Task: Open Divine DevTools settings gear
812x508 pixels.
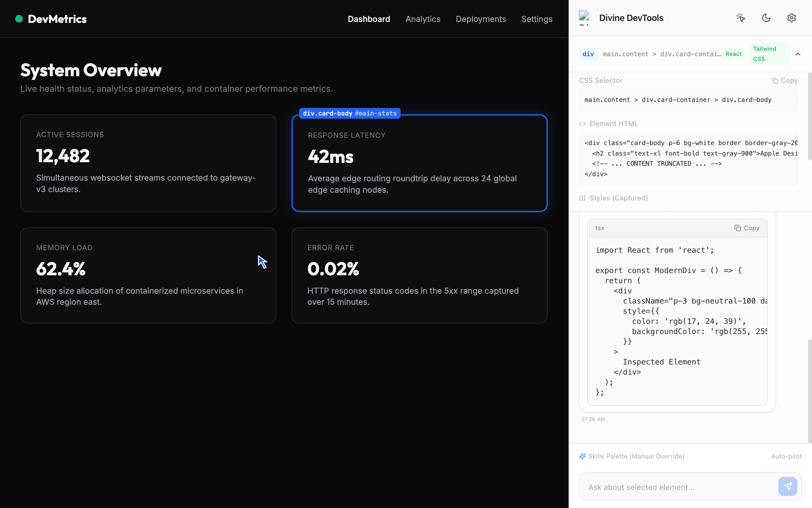Action: (791, 18)
